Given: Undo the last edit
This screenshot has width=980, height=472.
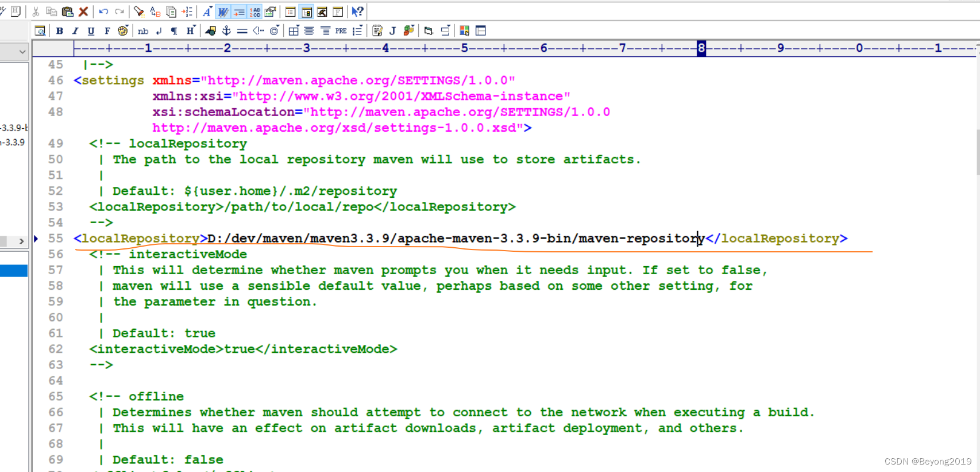Looking at the screenshot, I should 103,11.
